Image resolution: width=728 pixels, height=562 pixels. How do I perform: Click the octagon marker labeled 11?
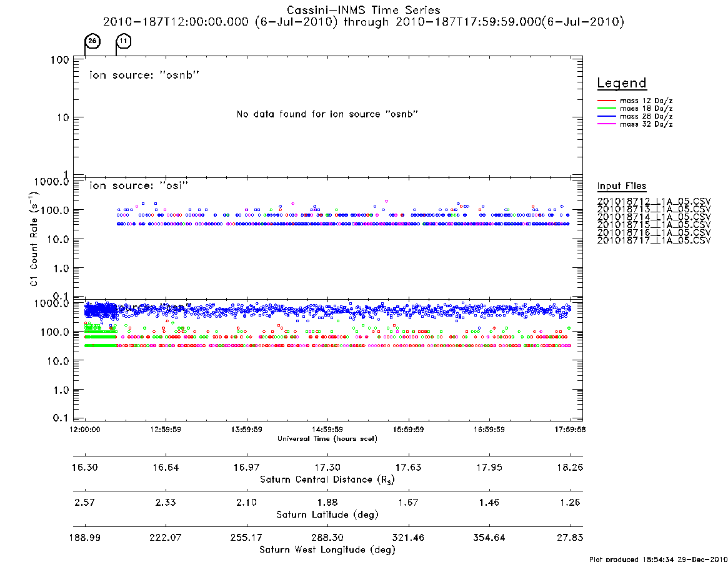[x=124, y=41]
